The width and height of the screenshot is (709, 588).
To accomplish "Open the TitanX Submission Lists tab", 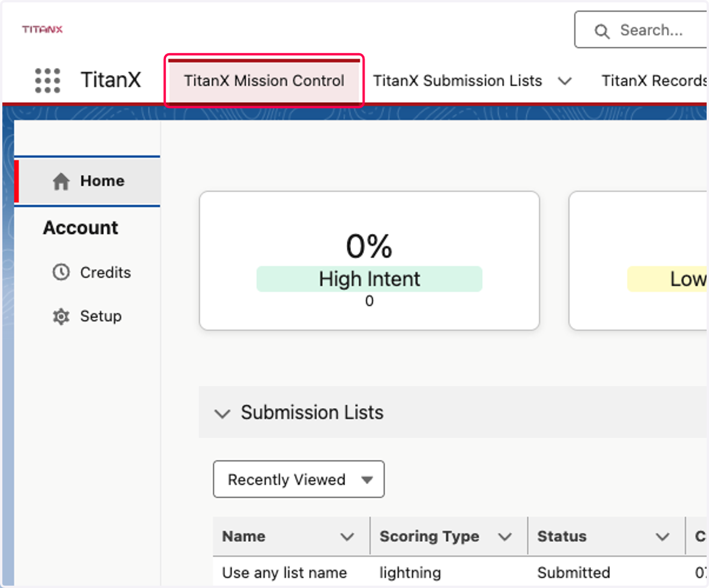I will point(458,81).
